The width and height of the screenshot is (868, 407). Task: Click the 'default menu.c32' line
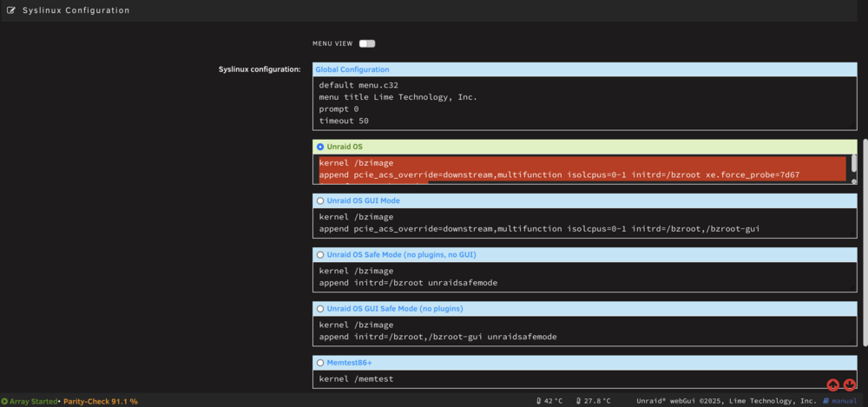(x=358, y=85)
